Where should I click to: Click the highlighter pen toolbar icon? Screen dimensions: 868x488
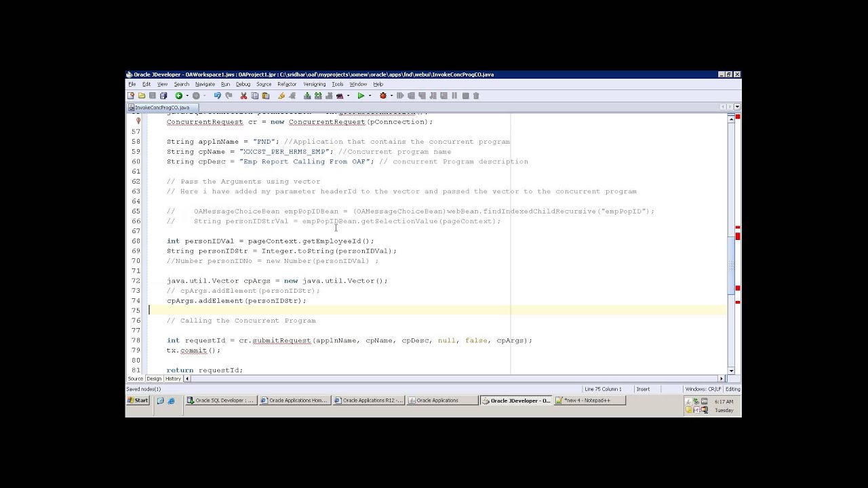281,96
